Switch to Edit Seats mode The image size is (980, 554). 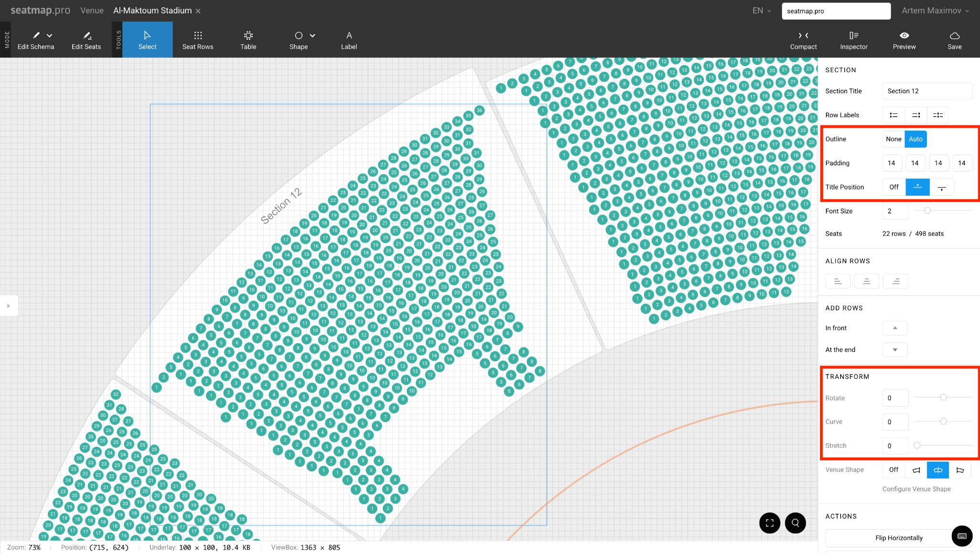pos(86,40)
